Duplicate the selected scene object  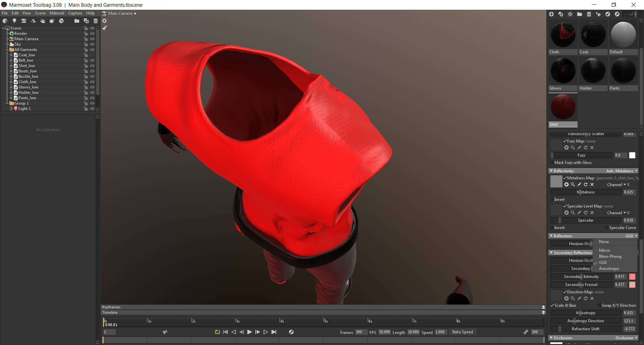coord(86,21)
